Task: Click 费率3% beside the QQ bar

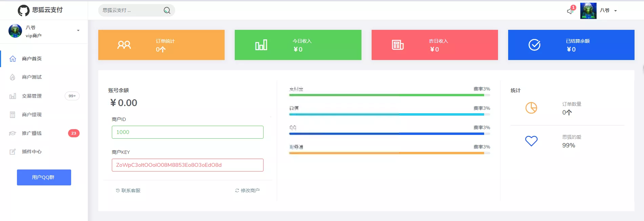Action: [x=482, y=127]
